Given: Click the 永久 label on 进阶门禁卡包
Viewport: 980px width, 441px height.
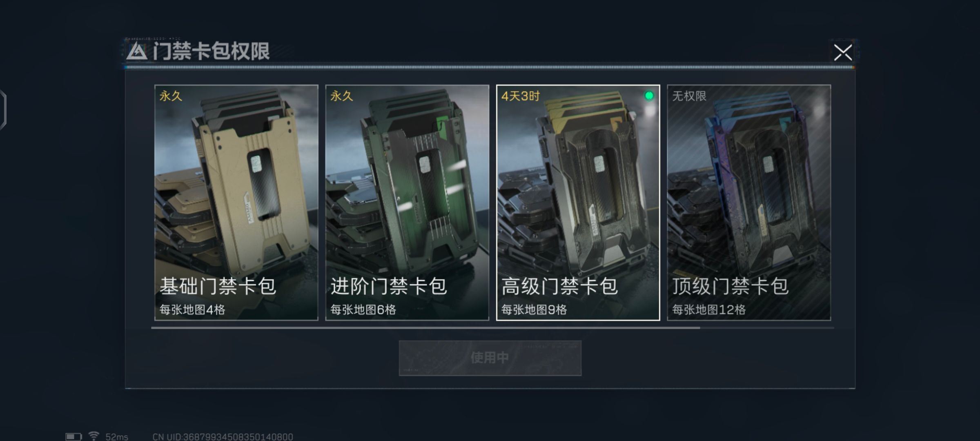Looking at the screenshot, I should (x=342, y=96).
